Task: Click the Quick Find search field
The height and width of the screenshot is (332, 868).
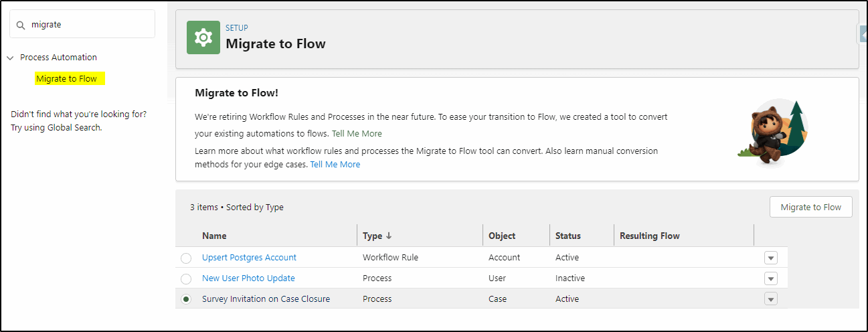Action: (82, 24)
